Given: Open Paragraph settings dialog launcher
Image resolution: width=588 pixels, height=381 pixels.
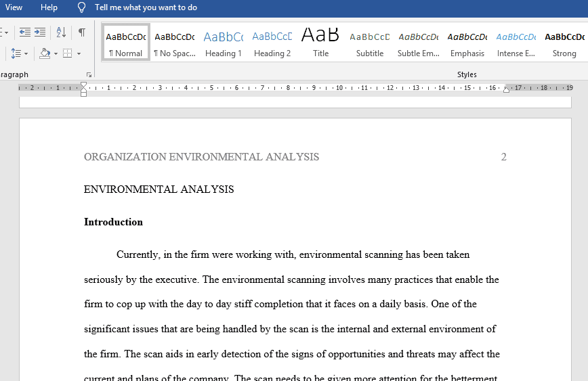Looking at the screenshot, I should pos(89,75).
